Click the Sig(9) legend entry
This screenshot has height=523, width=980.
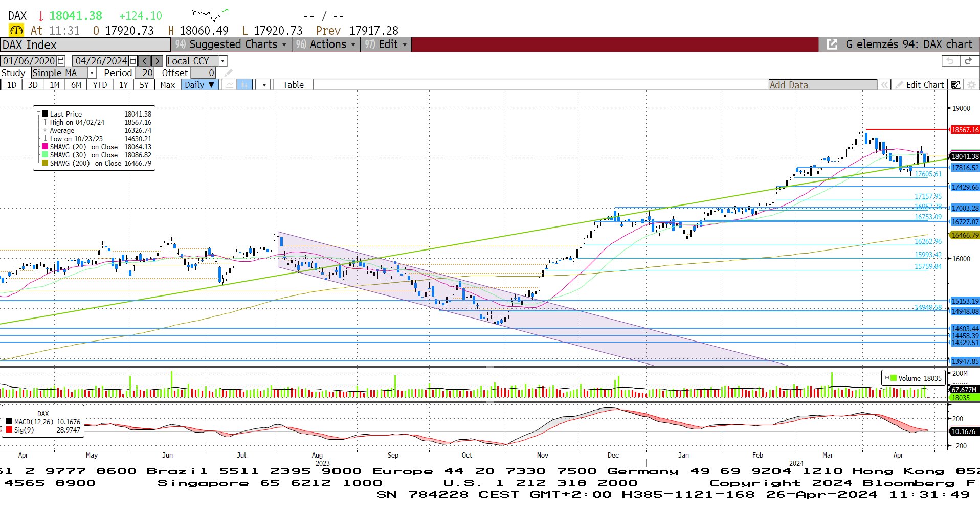(43, 430)
